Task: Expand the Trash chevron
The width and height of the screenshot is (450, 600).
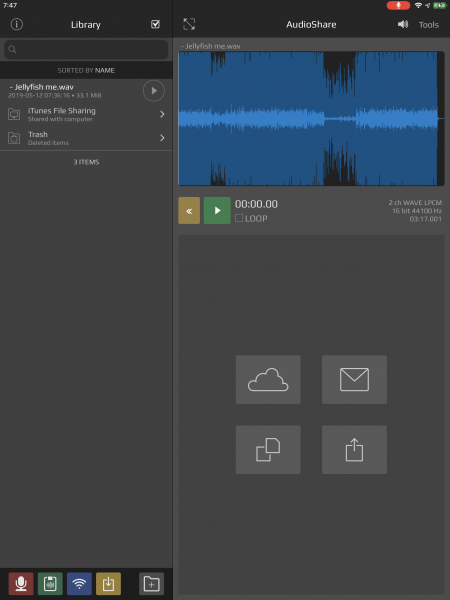Action: click(x=162, y=138)
